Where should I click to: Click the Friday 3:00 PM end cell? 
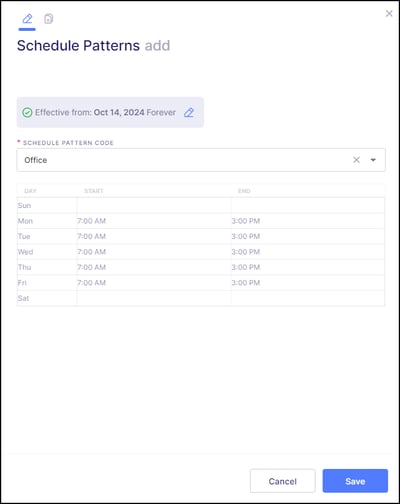click(x=308, y=283)
